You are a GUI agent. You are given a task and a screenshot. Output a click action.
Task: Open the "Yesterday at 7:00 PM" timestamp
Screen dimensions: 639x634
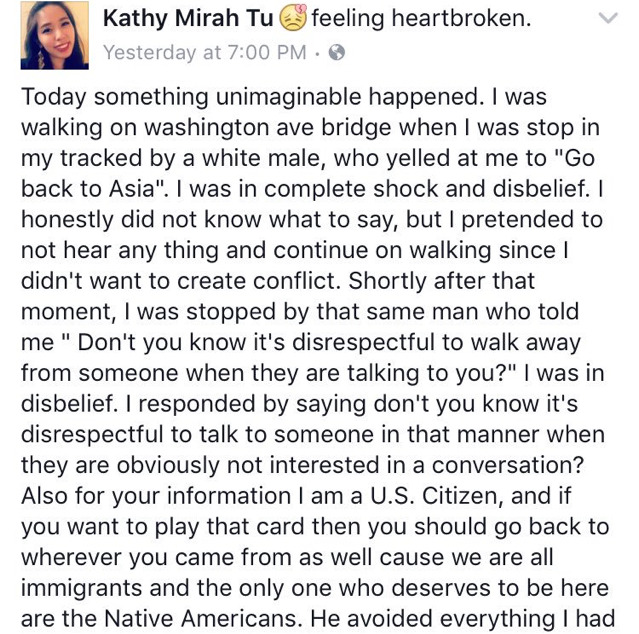pyautogui.click(x=204, y=51)
